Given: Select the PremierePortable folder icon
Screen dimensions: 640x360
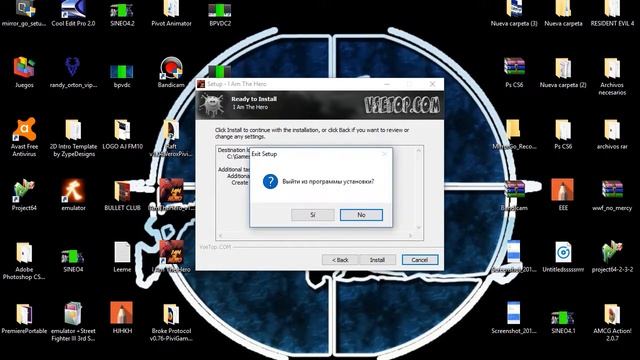Looking at the screenshot, I should point(24,318).
